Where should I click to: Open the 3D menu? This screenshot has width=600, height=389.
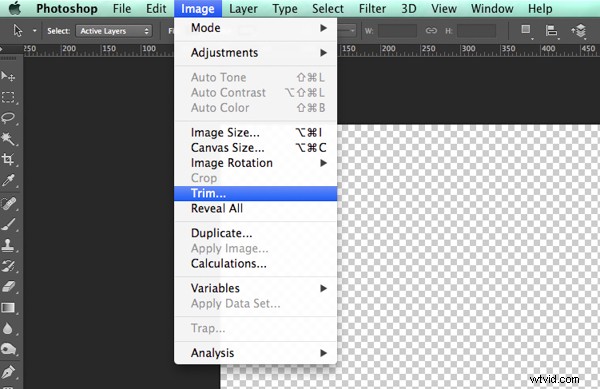408,8
